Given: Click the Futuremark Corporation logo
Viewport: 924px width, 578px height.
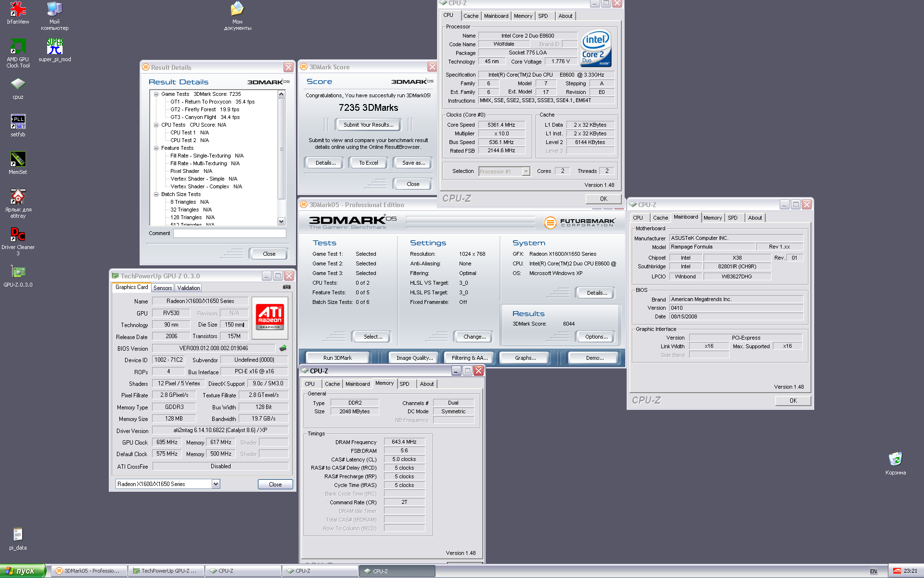Looking at the screenshot, I should 579,223.
